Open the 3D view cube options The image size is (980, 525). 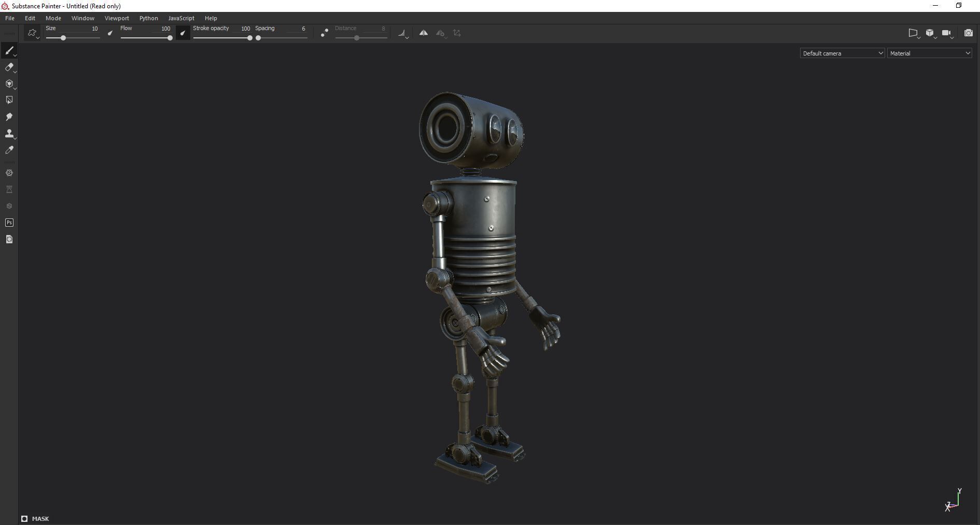click(931, 33)
